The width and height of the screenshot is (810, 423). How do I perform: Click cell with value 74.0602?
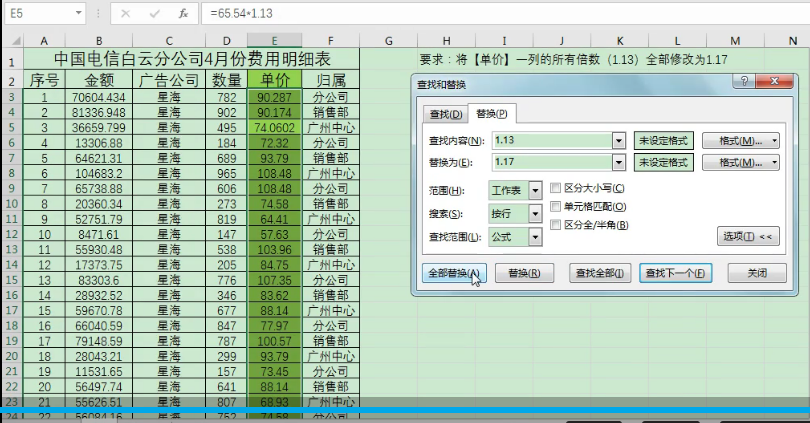pyautogui.click(x=274, y=128)
